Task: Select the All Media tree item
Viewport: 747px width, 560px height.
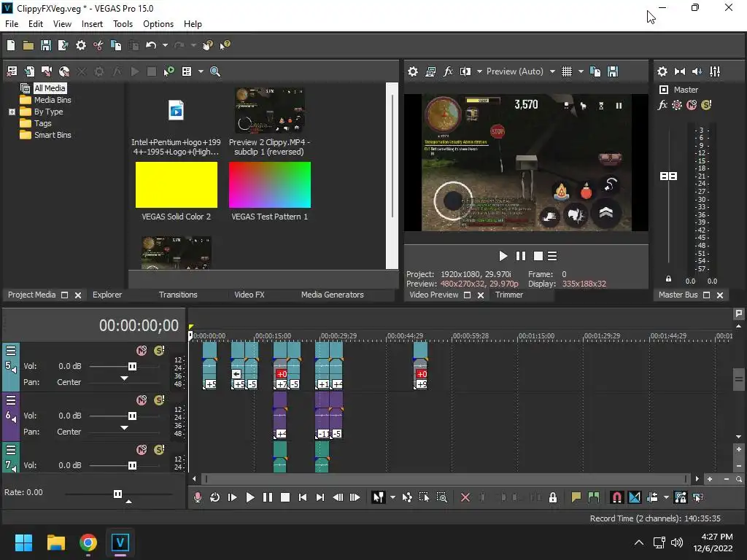Action: point(50,88)
